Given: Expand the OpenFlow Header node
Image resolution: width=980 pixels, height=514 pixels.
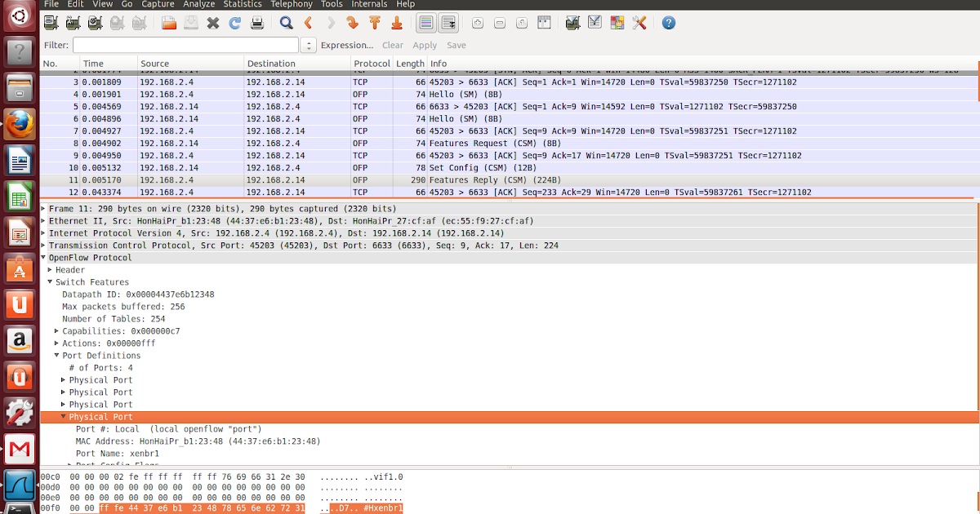Looking at the screenshot, I should click(x=50, y=270).
